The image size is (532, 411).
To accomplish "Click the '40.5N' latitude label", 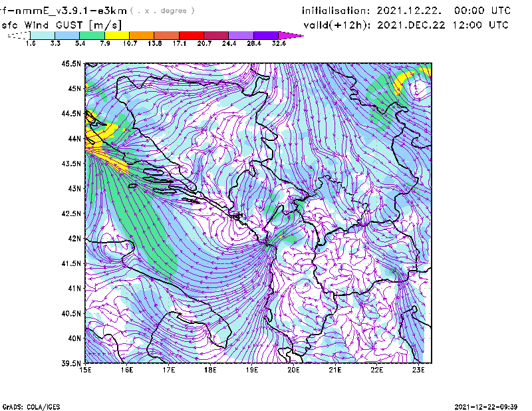I will point(71,313).
